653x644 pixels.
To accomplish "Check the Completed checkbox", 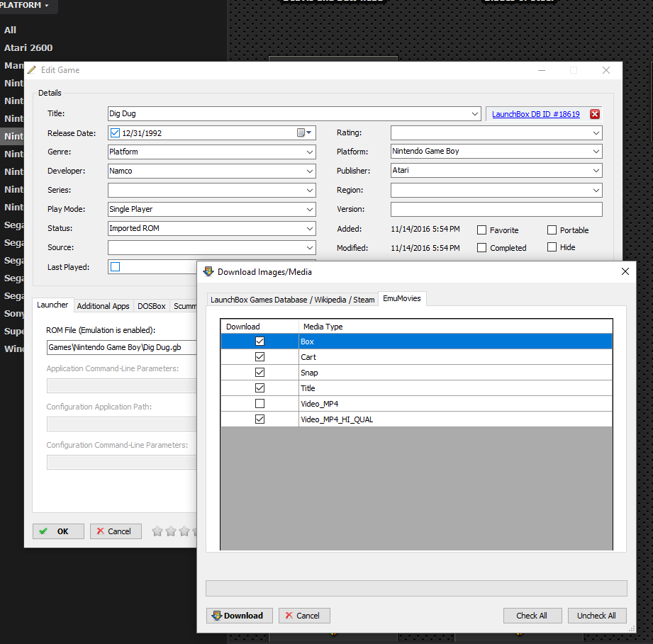I will [x=481, y=247].
